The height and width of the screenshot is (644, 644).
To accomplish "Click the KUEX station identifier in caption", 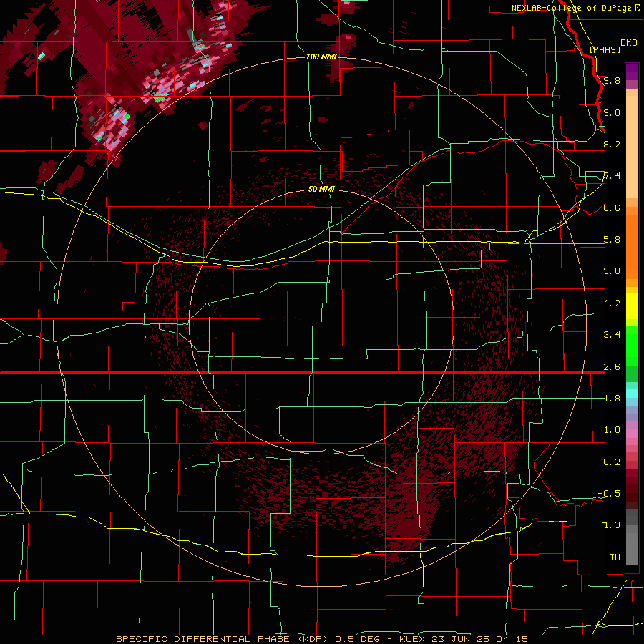I will (x=412, y=639).
